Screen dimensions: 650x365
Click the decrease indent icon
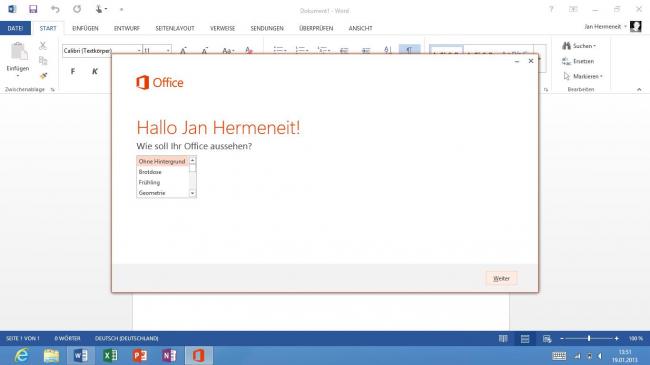click(x=344, y=51)
